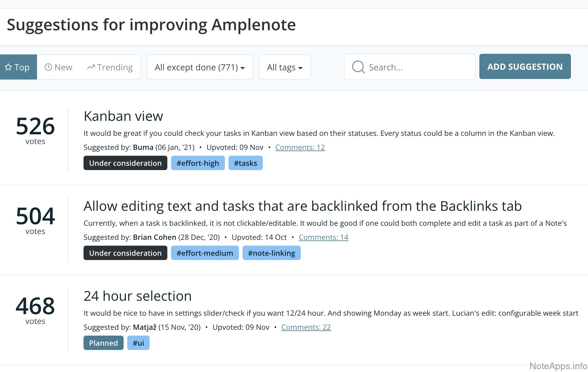Open the 'Comments: 22' link
Viewport: 588px width, 372px height.
306,327
